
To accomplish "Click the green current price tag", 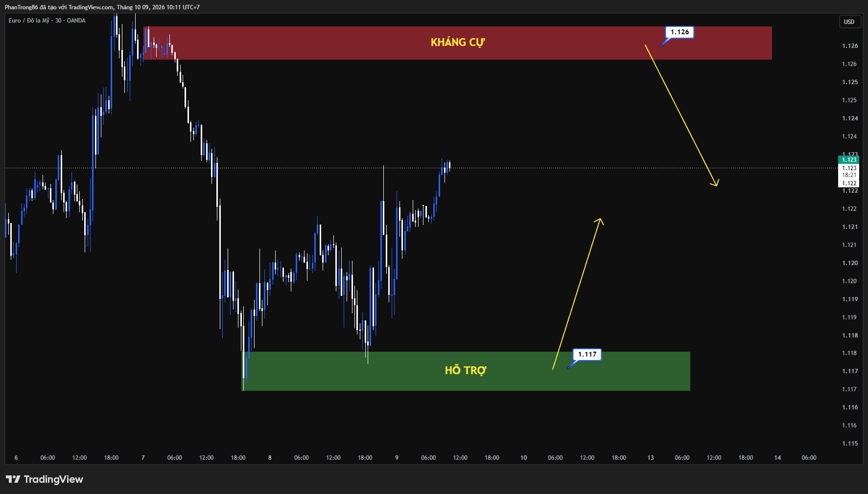I will coord(849,160).
